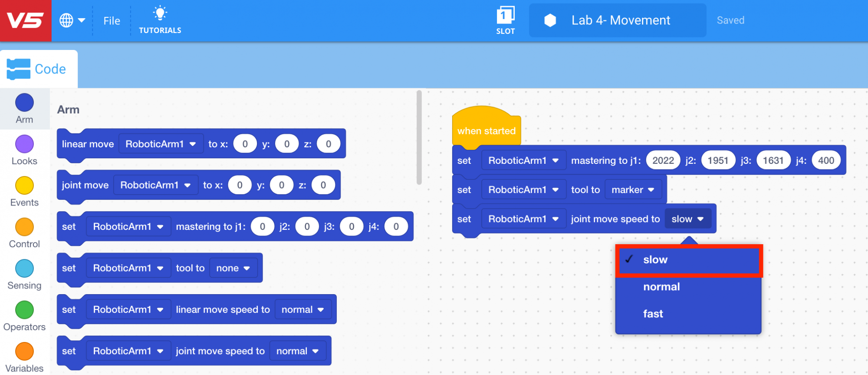
Task: Select the Arm category circle
Action: [x=24, y=103]
